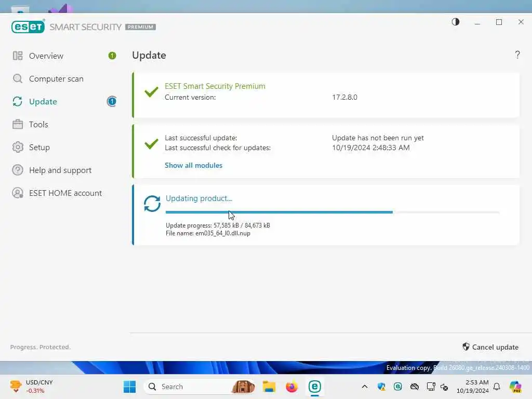Open File Explorer from taskbar
Image resolution: width=532 pixels, height=399 pixels.
[269, 387]
